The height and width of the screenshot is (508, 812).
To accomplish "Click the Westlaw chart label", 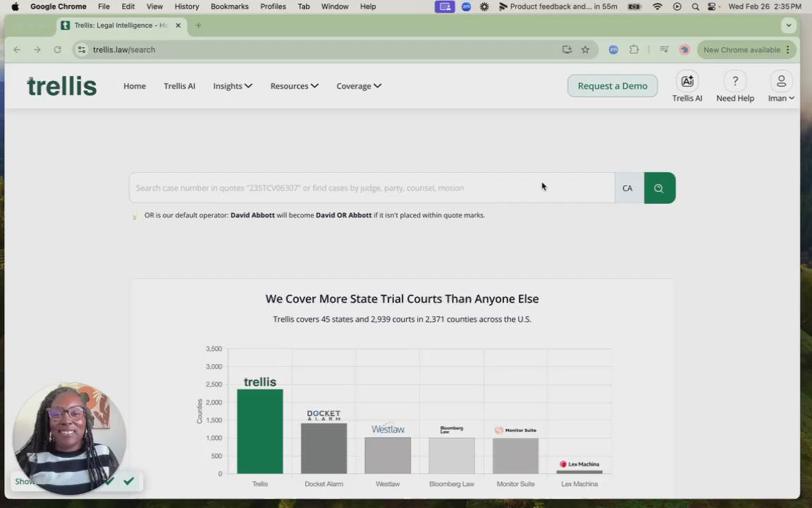I will click(388, 484).
